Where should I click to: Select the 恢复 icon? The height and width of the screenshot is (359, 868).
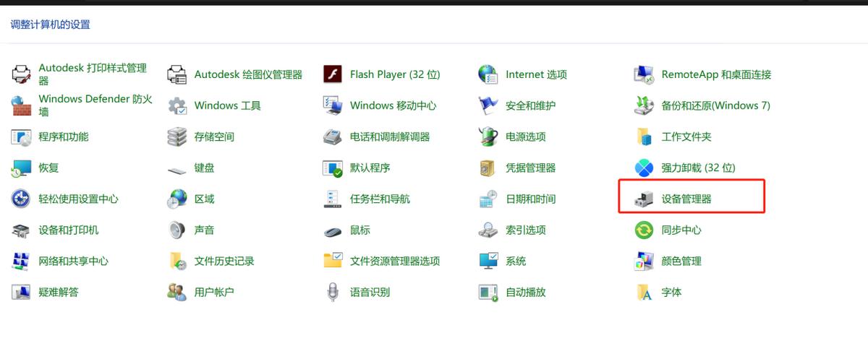(x=21, y=168)
